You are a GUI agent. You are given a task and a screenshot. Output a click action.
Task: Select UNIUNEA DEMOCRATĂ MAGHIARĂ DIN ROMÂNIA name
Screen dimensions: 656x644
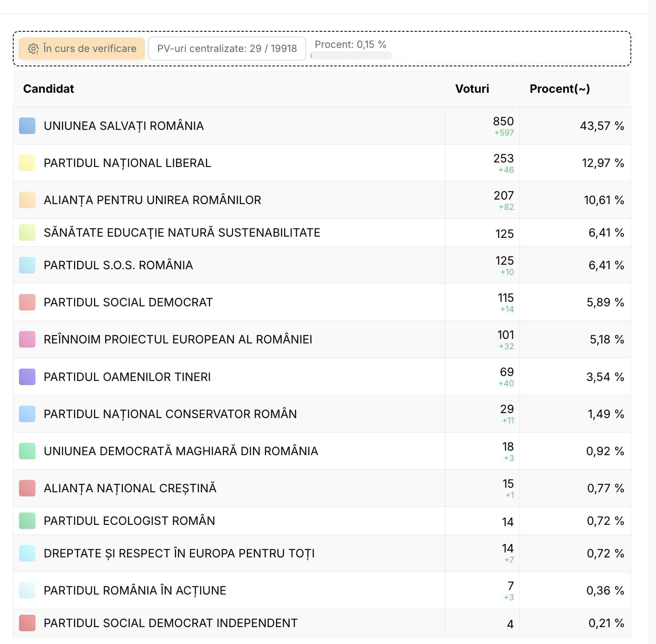pos(181,451)
